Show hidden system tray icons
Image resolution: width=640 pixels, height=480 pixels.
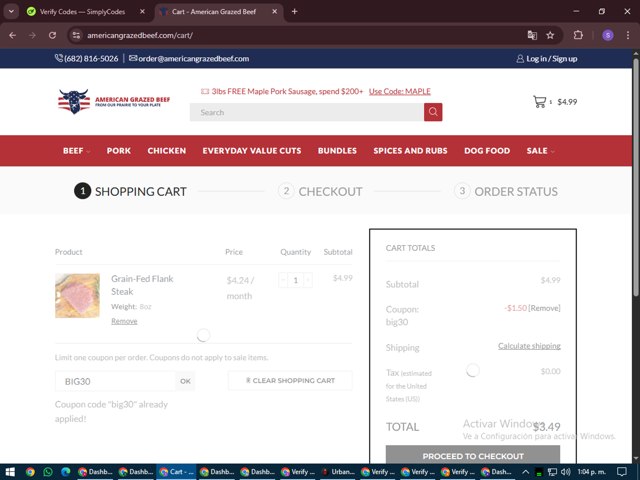[x=526, y=472]
